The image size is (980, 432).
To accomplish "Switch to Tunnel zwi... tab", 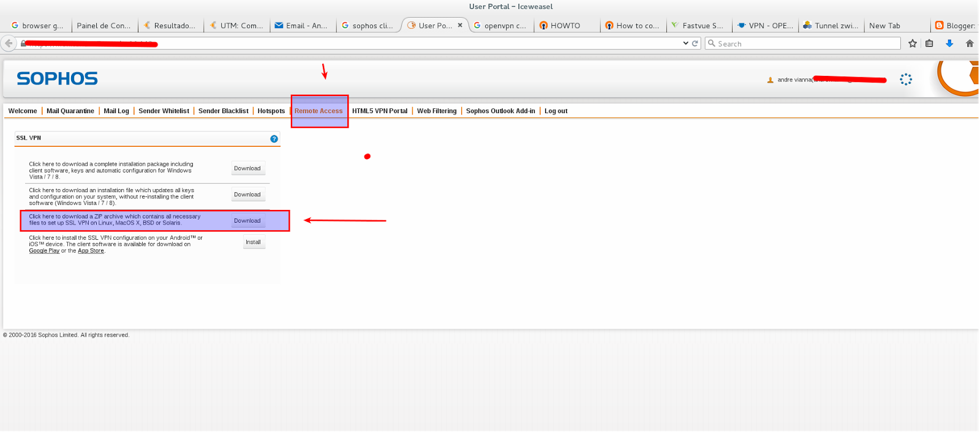I will click(x=831, y=26).
